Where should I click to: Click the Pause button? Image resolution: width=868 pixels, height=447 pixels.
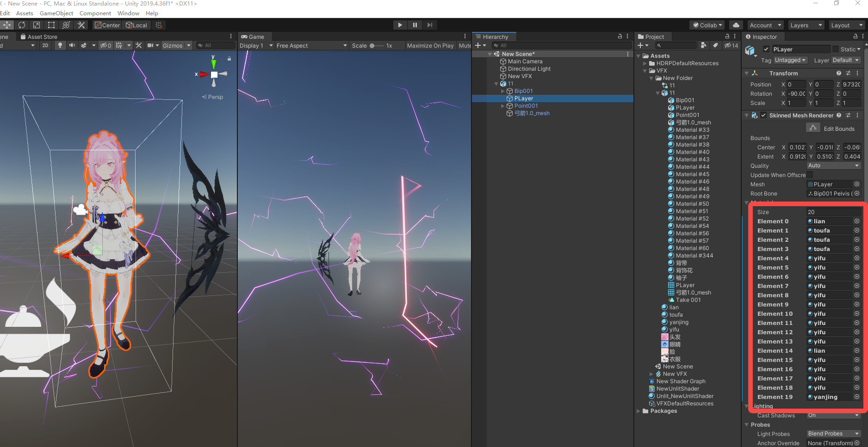415,25
